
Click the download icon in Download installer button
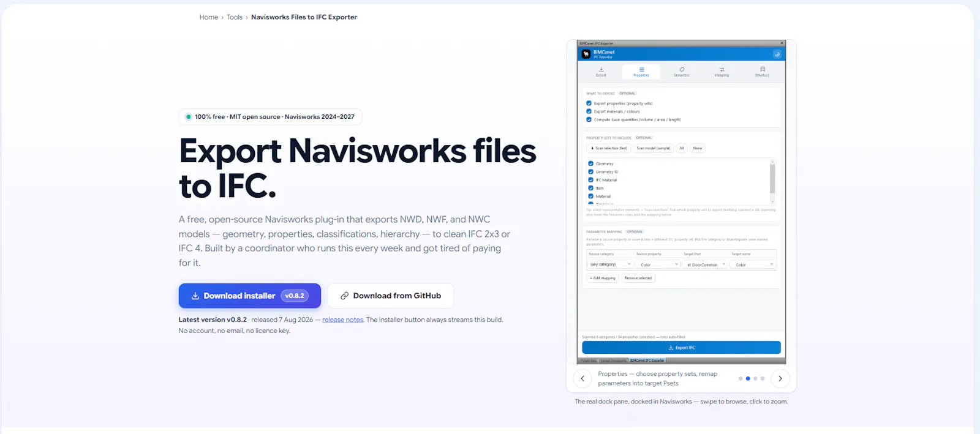click(x=195, y=296)
